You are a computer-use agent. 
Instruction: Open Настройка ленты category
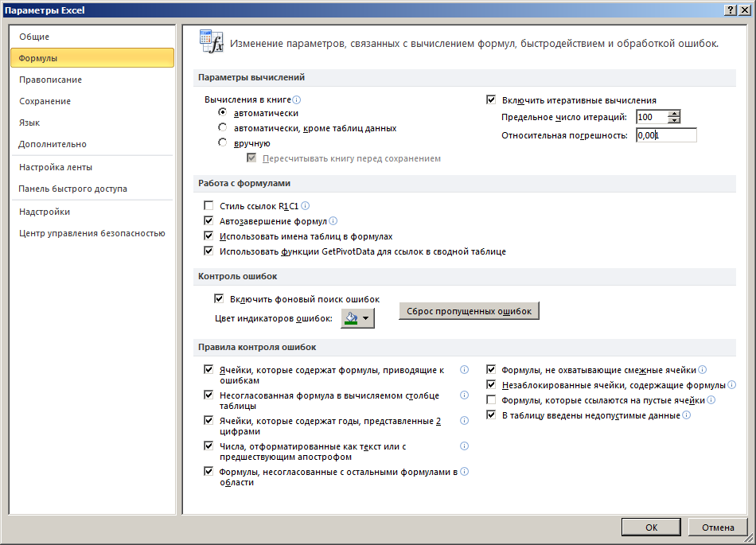[92, 167]
